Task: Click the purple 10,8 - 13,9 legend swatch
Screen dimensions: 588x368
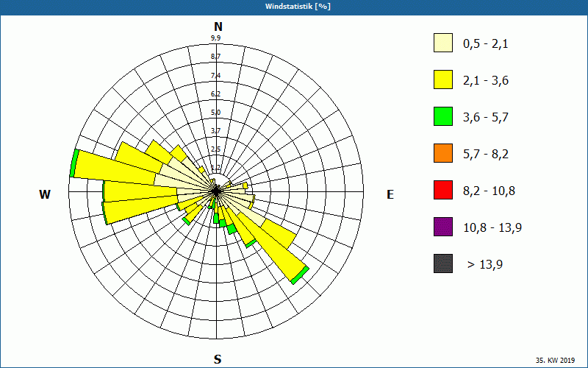Action: click(x=443, y=227)
